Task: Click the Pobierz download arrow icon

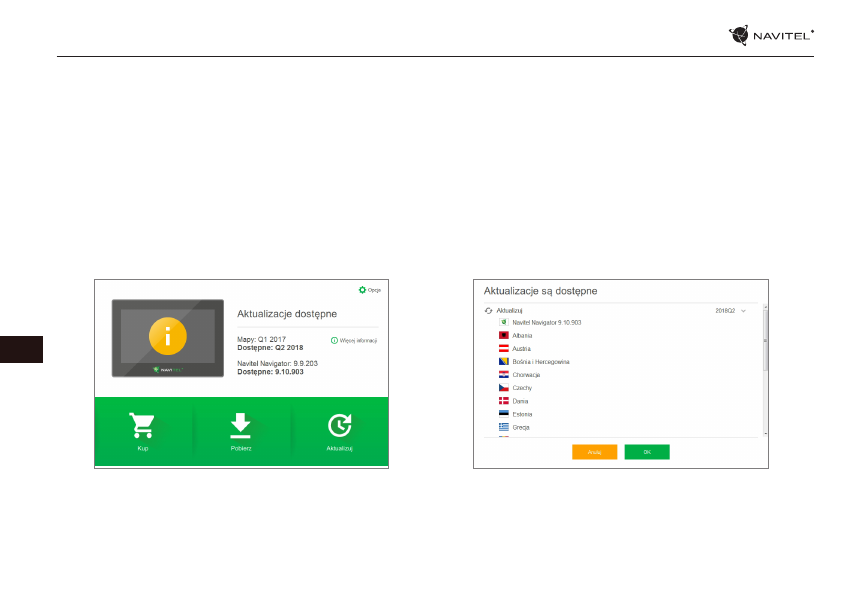Action: 240,425
